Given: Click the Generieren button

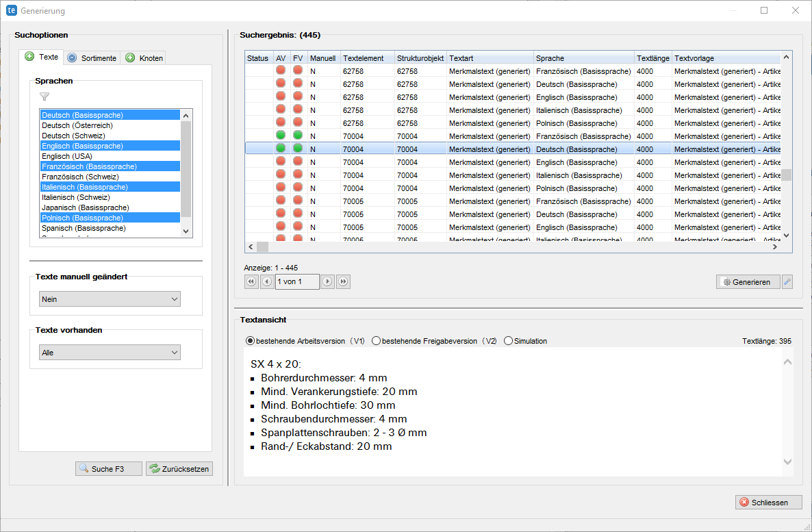Looking at the screenshot, I should pyautogui.click(x=748, y=282).
